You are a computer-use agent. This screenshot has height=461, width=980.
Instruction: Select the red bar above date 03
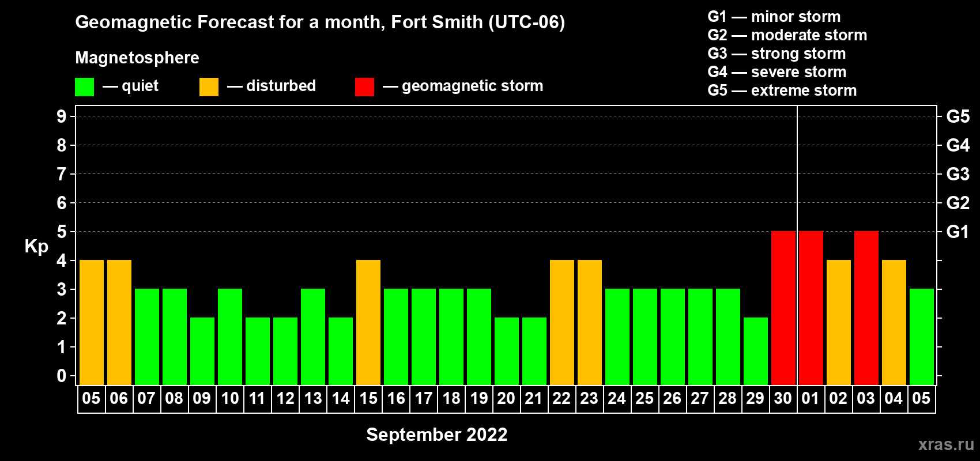click(866, 308)
